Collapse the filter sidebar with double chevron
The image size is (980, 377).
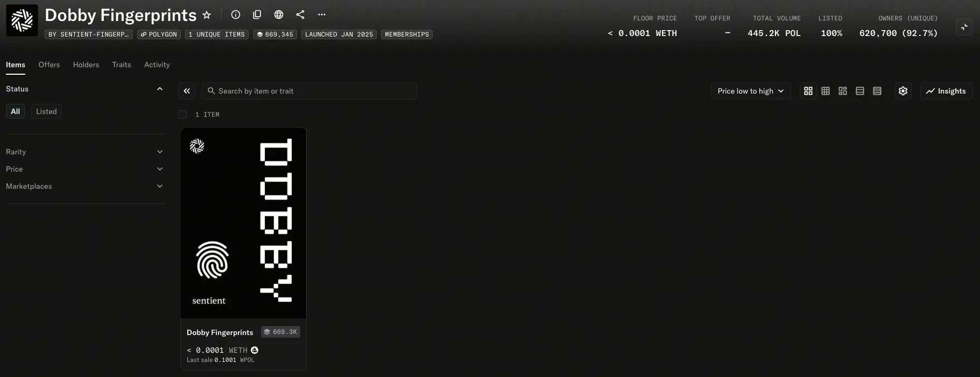click(187, 91)
